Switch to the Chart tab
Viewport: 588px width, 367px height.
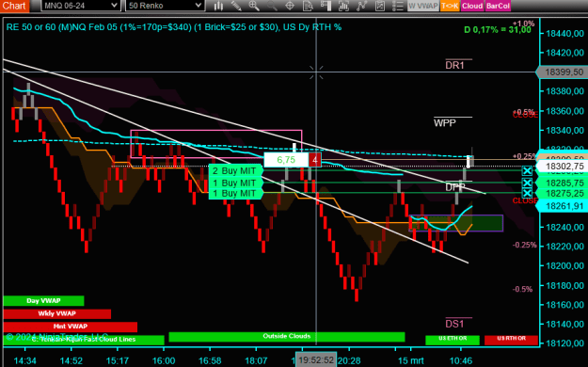14,6
